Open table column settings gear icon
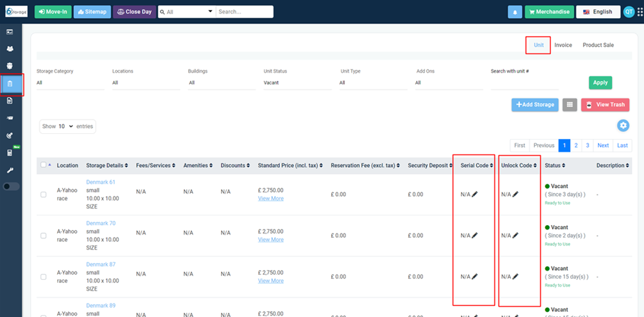644x317 pixels. click(623, 126)
